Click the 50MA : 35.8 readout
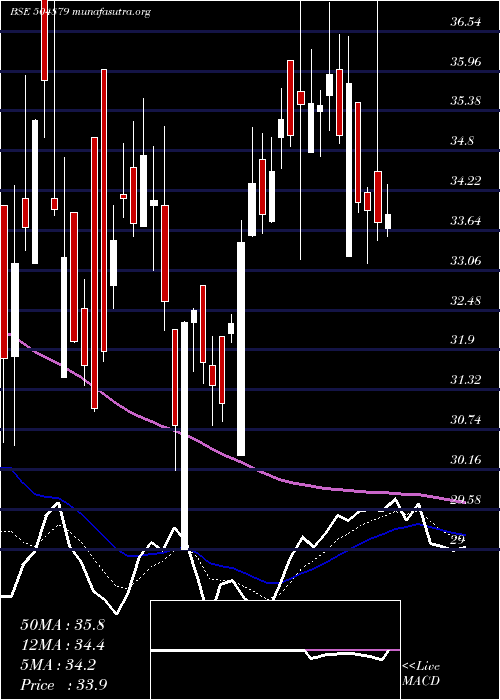The height and width of the screenshot is (700, 500). [62, 625]
